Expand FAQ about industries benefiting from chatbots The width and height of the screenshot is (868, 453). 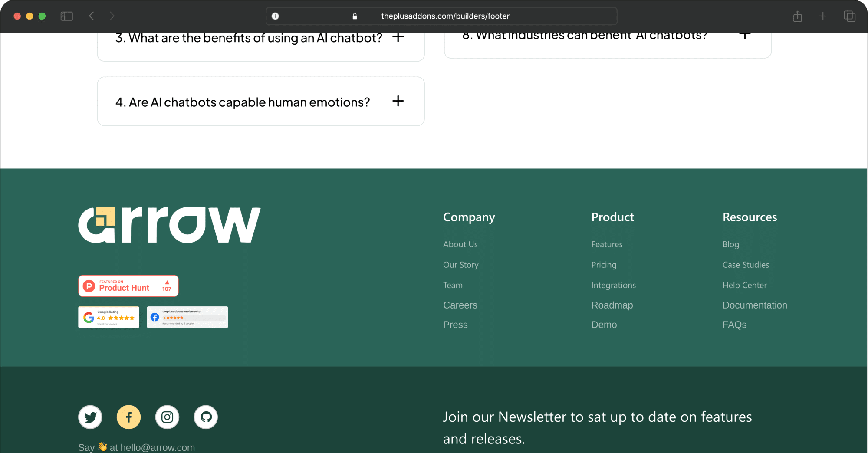[x=745, y=36]
